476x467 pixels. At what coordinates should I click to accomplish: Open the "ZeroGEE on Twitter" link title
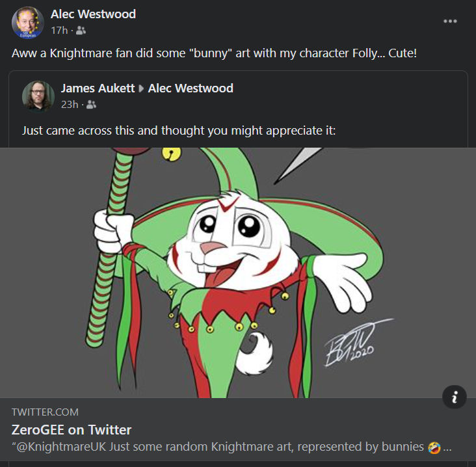[72, 429]
